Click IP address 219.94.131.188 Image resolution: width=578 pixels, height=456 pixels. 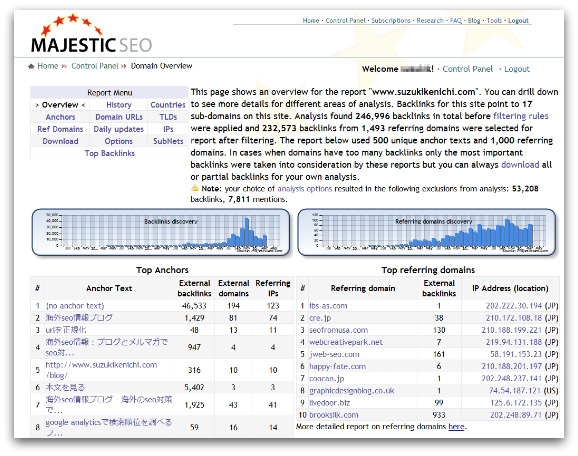tap(513, 342)
